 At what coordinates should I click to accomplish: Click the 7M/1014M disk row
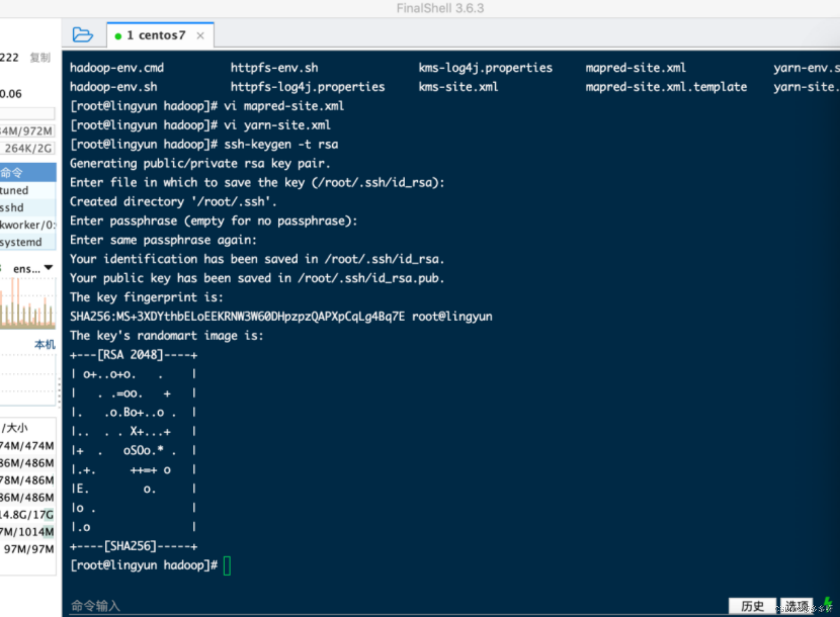click(x=28, y=532)
